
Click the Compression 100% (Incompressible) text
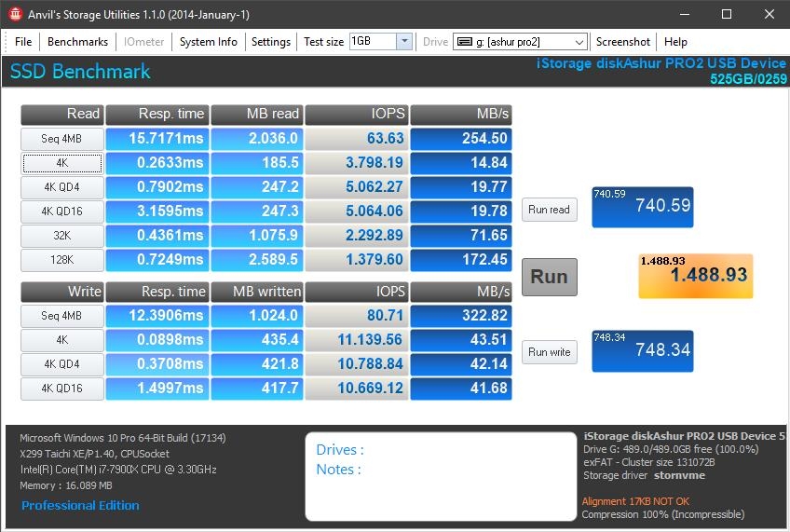[x=663, y=514]
